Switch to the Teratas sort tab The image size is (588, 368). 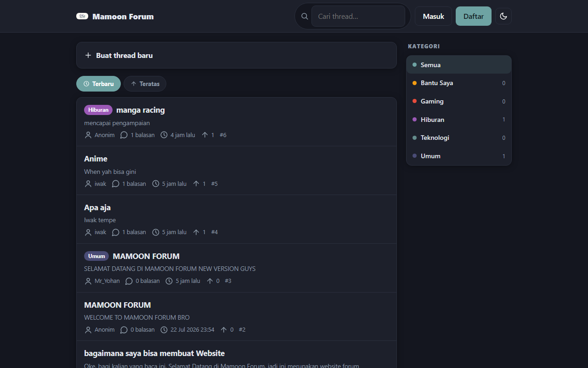point(145,84)
